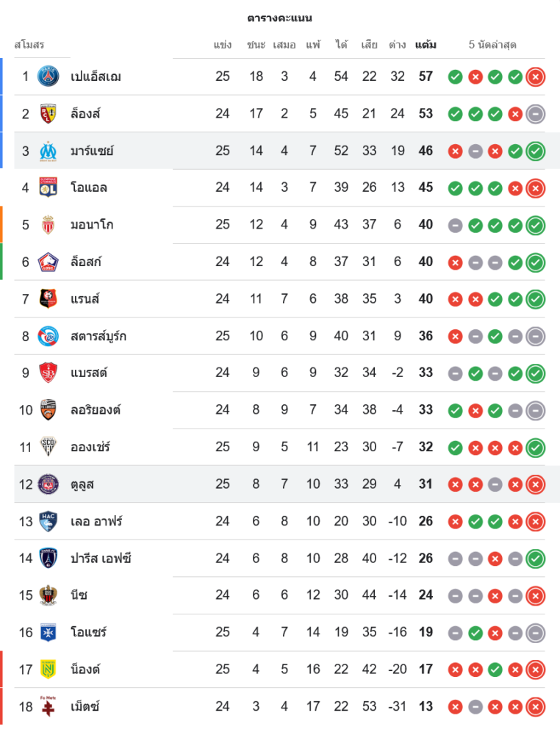Click the Paris Saint-Germain club crest
Image resolution: width=560 pixels, height=735 pixels.
coord(49,76)
